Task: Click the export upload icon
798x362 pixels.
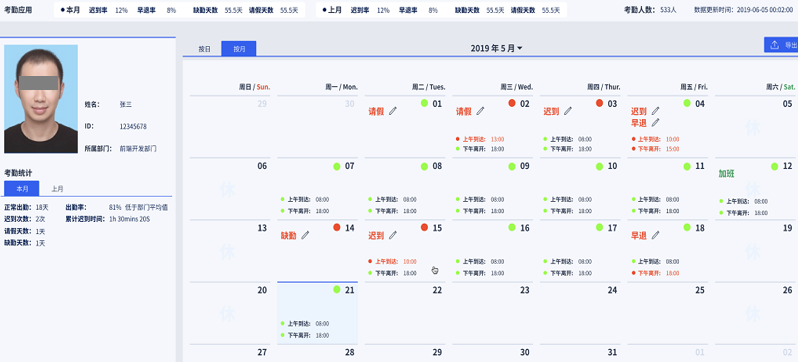Action: pyautogui.click(x=774, y=45)
